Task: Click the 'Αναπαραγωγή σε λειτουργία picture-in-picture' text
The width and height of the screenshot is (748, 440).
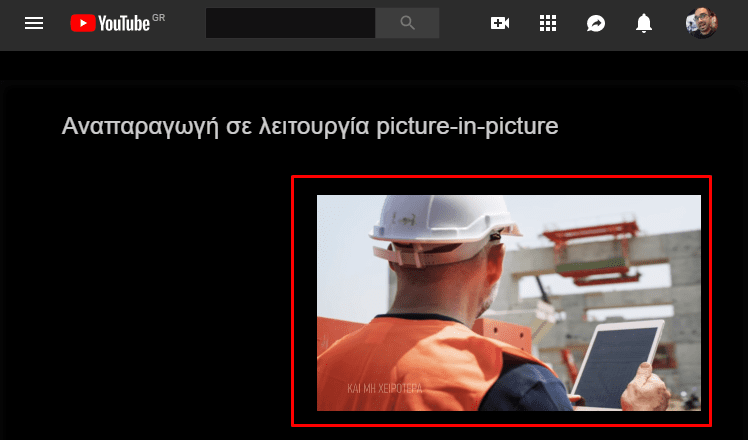Action: [x=310, y=126]
